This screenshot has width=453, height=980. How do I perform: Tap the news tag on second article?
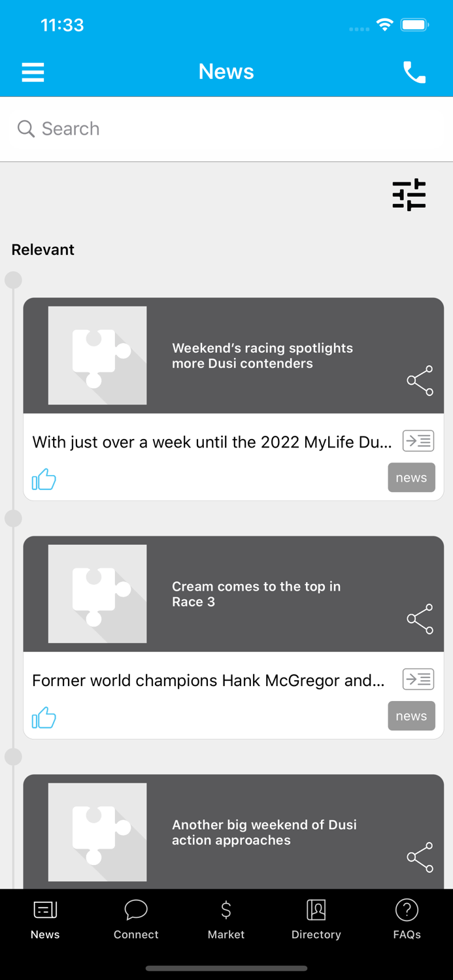coord(411,716)
